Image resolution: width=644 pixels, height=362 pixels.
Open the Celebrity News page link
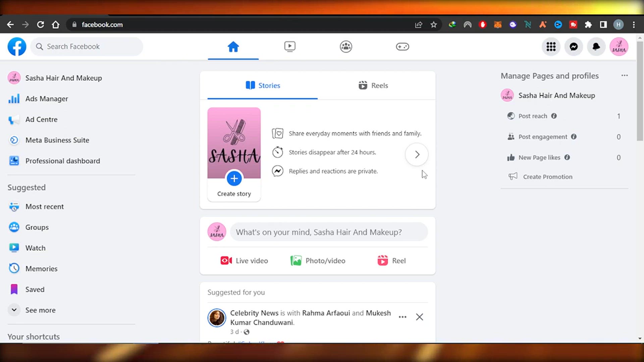[254, 313]
